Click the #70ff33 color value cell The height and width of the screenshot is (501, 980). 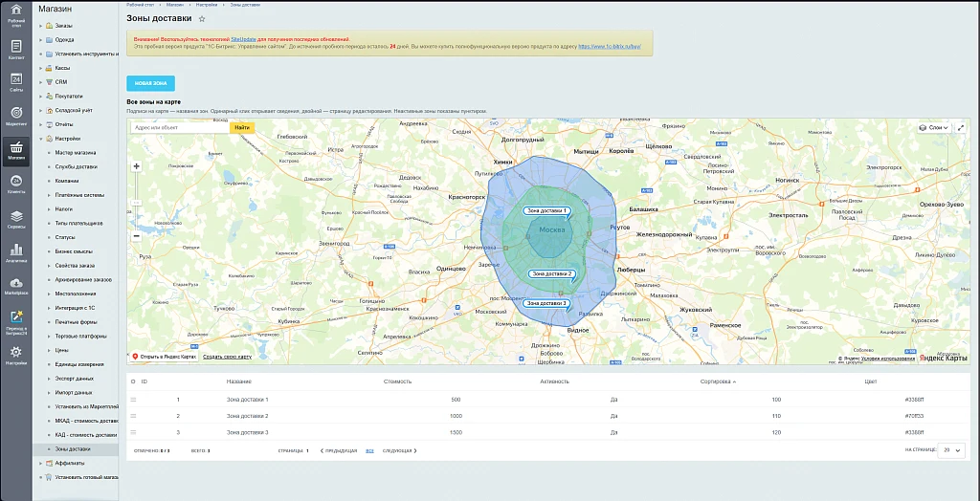[x=914, y=415]
